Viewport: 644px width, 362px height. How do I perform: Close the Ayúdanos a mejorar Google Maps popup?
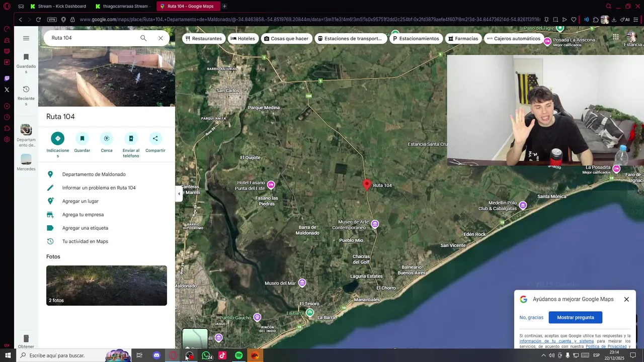626,299
